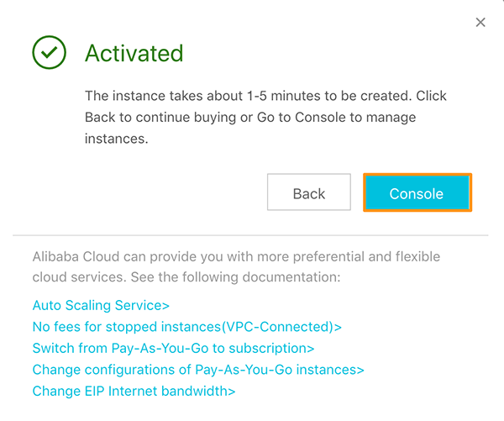Screen dimensions: 504x421
Task: Follow Switch from Pay-As-You-Go to subscription link
Action: 173,349
